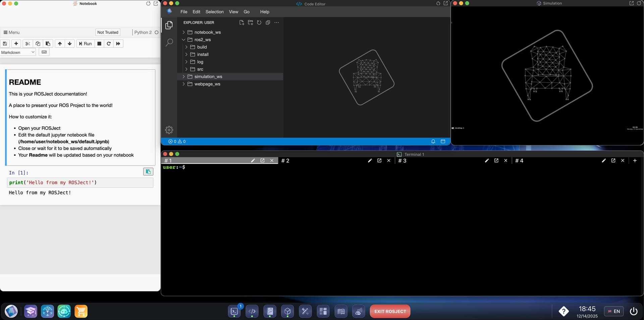
Task: Save the notebook with the floppy disk icon
Action: point(5,44)
